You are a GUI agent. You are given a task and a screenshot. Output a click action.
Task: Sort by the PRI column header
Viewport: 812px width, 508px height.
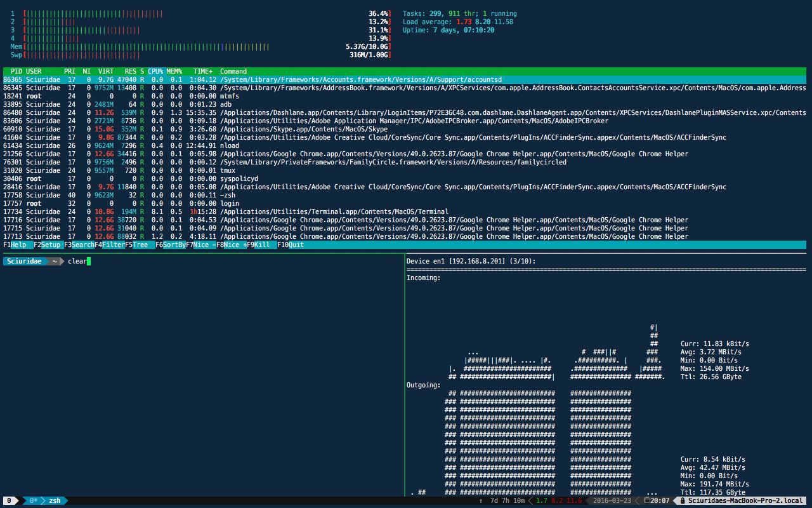[70, 71]
